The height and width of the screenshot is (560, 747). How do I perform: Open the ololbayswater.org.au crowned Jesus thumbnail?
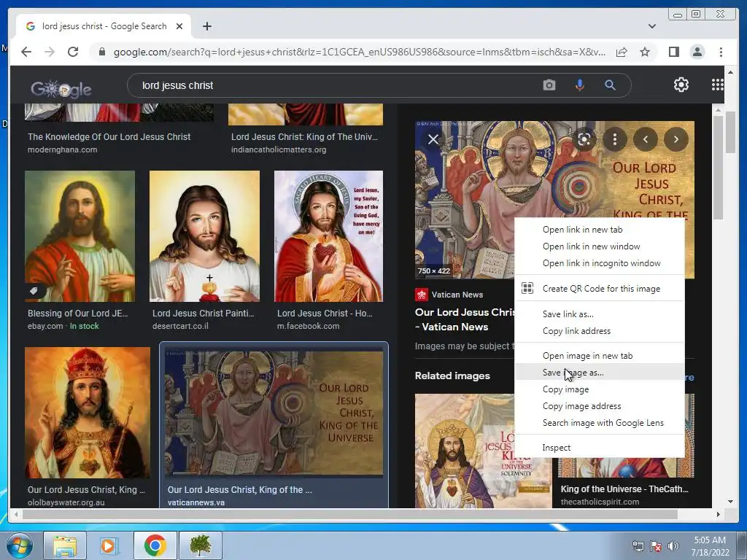click(88, 413)
